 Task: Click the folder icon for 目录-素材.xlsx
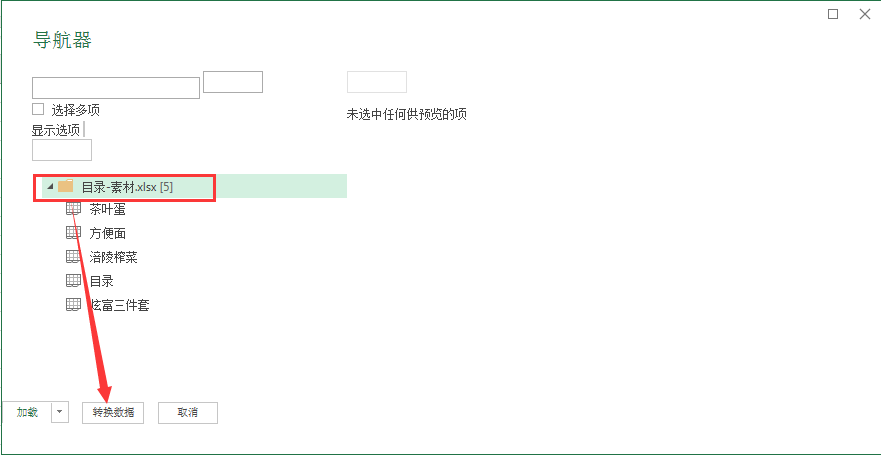(x=66, y=186)
